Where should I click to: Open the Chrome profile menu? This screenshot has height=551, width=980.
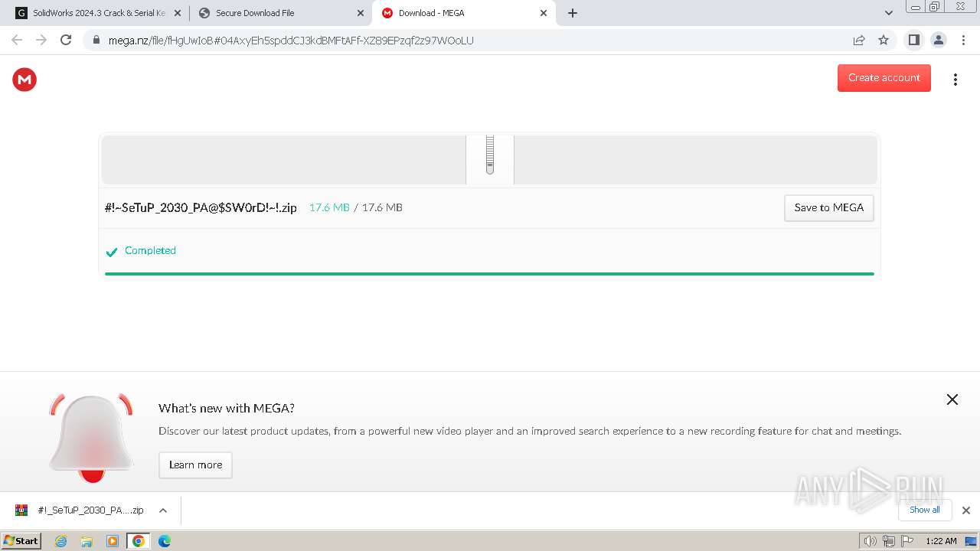point(939,40)
